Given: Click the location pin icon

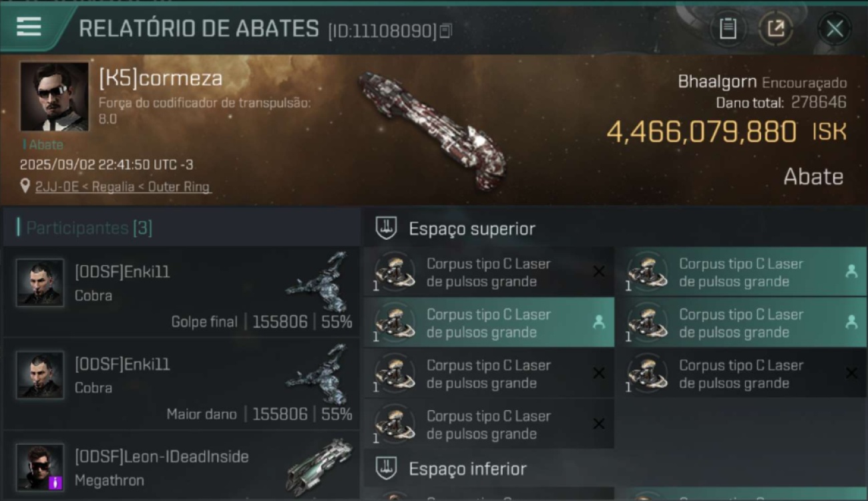Looking at the screenshot, I should pos(25,187).
